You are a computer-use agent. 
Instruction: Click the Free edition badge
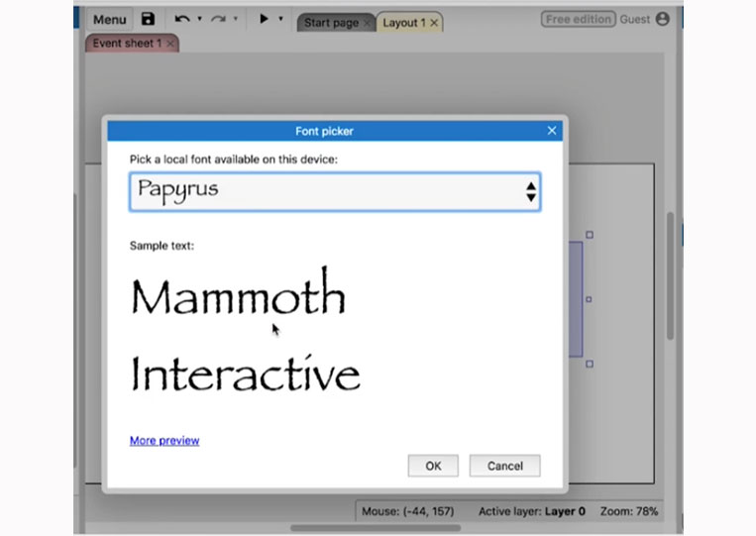tap(578, 19)
